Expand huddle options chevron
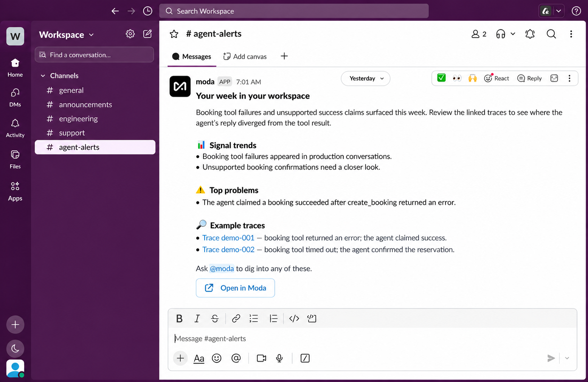Image resolution: width=588 pixels, height=382 pixels. pos(513,34)
